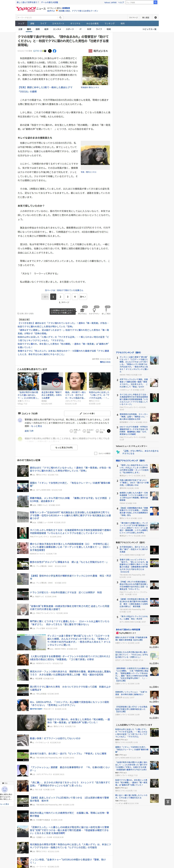
Task: Click the Yahoo! JAPAN news logo
Action: tap(31, 9)
